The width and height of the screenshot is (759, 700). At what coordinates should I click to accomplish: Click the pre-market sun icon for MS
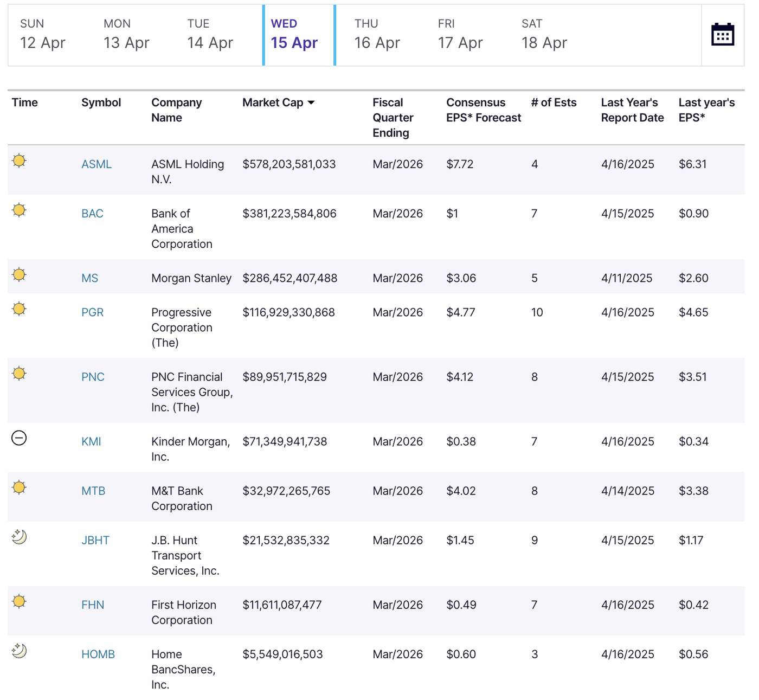pos(19,274)
